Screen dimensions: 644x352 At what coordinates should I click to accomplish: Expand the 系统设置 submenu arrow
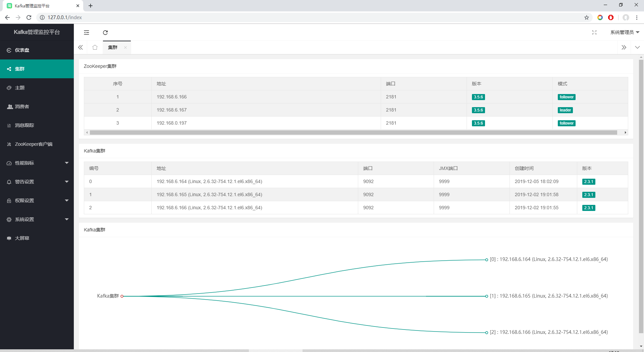67,219
